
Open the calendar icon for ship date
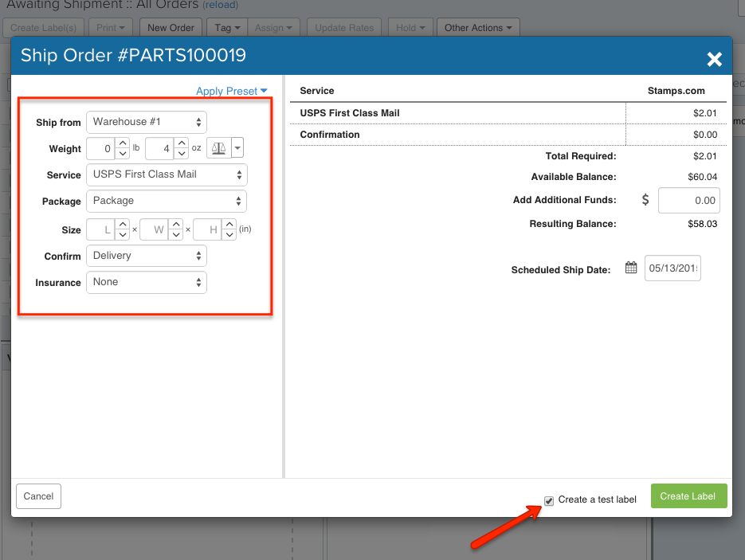click(x=631, y=268)
